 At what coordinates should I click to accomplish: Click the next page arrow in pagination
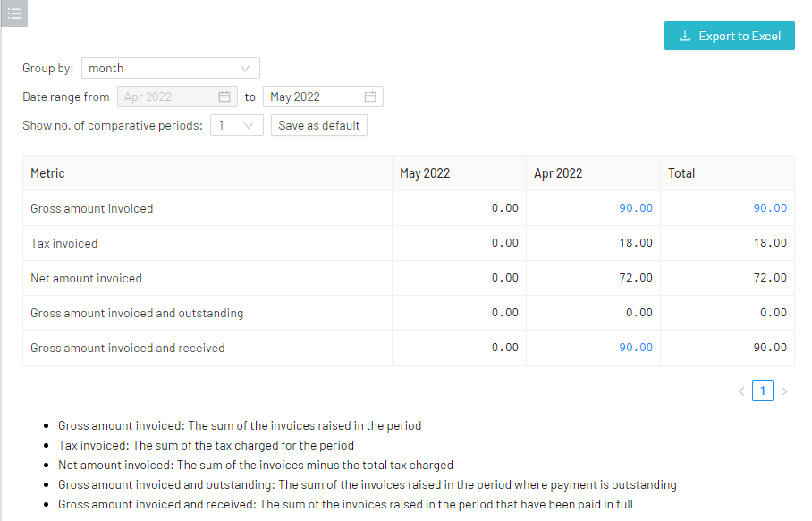coord(784,391)
